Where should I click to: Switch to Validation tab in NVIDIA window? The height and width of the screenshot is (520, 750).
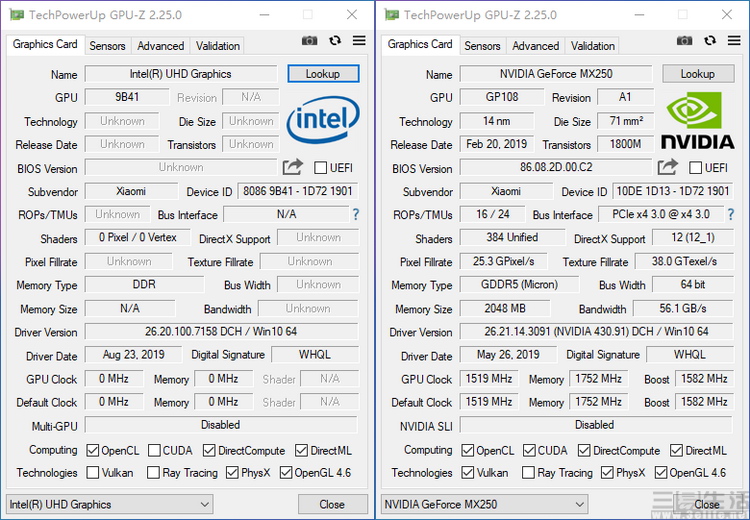[x=593, y=46]
